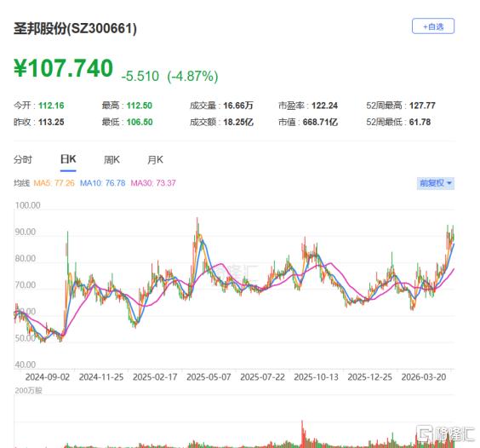Add stock to watchlist with +自选 button
The width and height of the screenshot is (480, 448).
click(x=433, y=26)
